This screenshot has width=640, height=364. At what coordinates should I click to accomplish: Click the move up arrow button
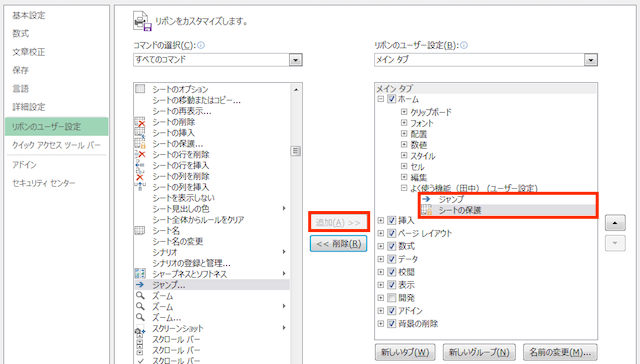(615, 223)
